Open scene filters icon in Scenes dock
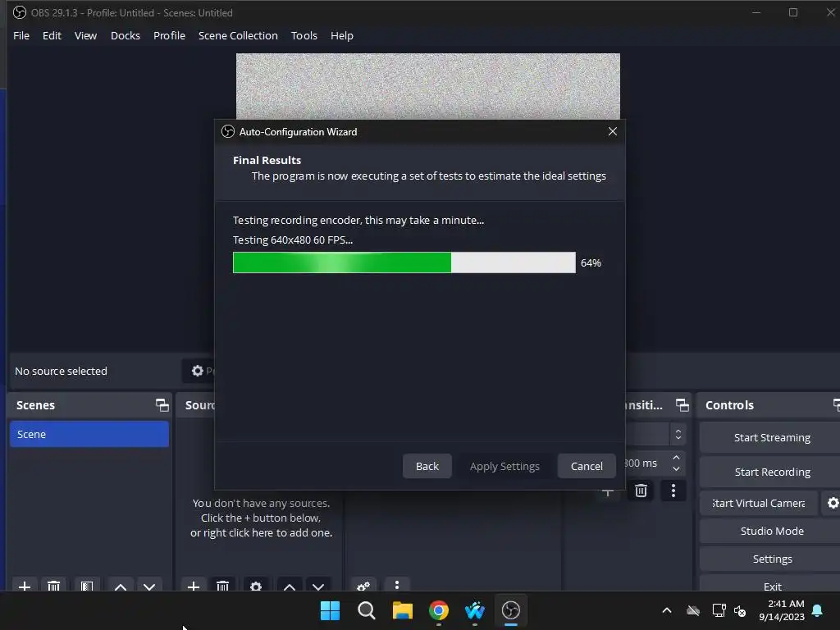Image resolution: width=840 pixels, height=630 pixels. (87, 586)
